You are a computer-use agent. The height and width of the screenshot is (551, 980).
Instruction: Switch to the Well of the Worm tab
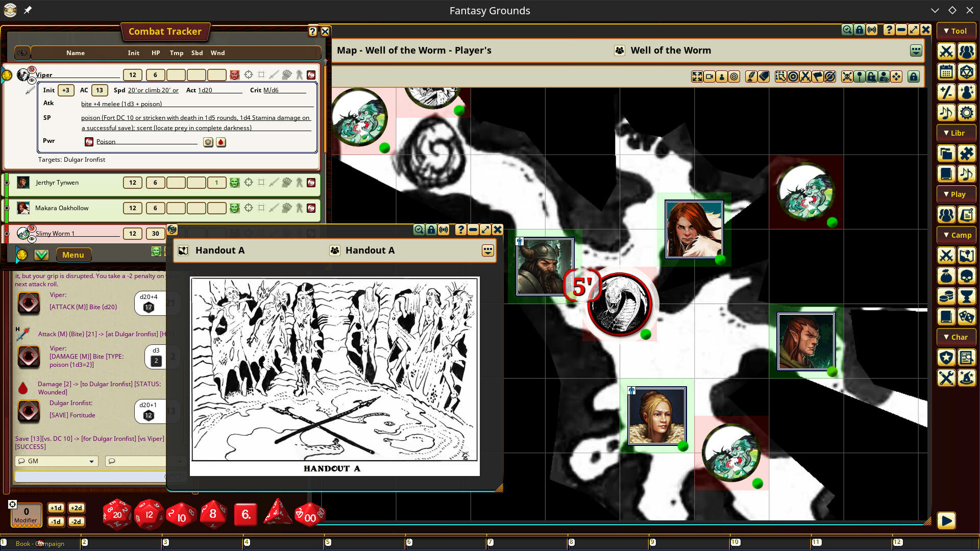coord(671,51)
